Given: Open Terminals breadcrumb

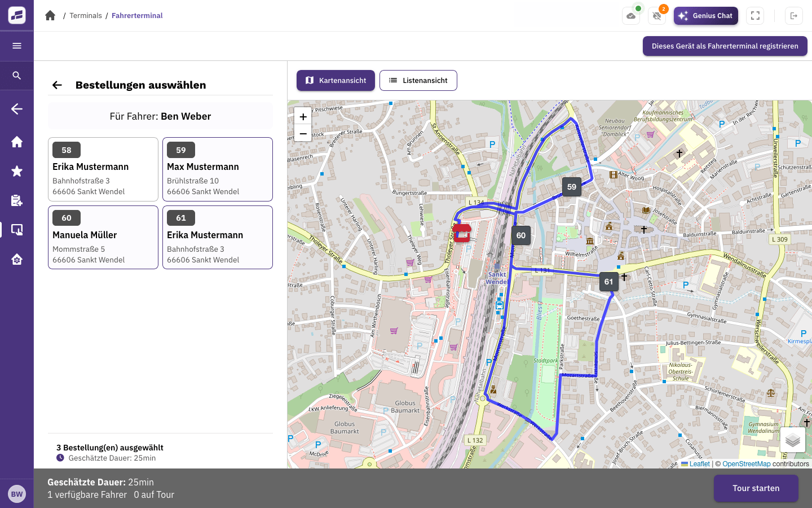Looking at the screenshot, I should (86, 16).
